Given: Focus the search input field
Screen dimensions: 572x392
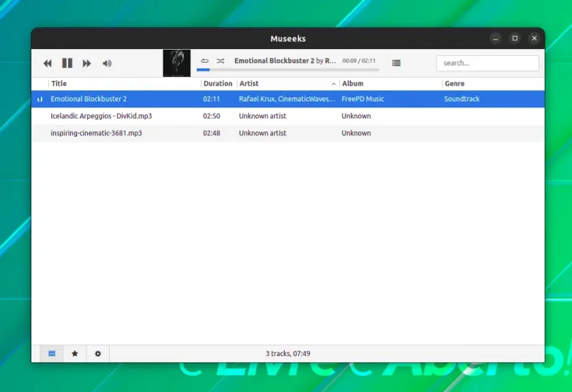Looking at the screenshot, I should pos(487,63).
